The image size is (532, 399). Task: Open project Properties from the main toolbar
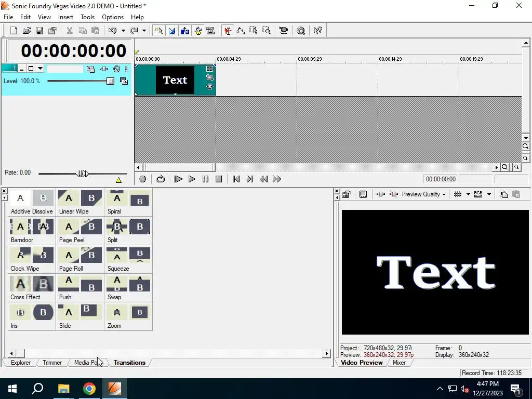click(x=52, y=31)
